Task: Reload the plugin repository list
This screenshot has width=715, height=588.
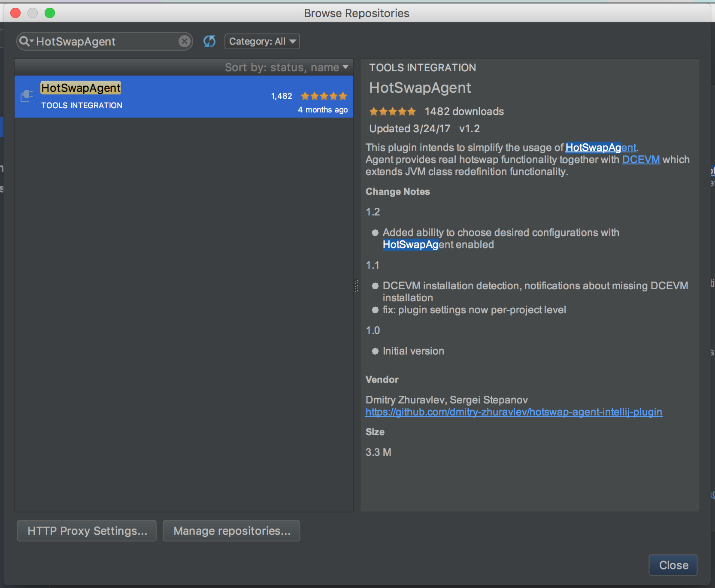Action: click(x=209, y=41)
